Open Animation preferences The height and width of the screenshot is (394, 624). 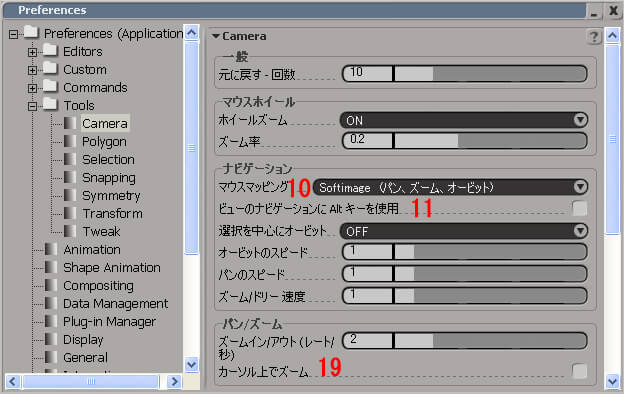pyautogui.click(x=92, y=250)
